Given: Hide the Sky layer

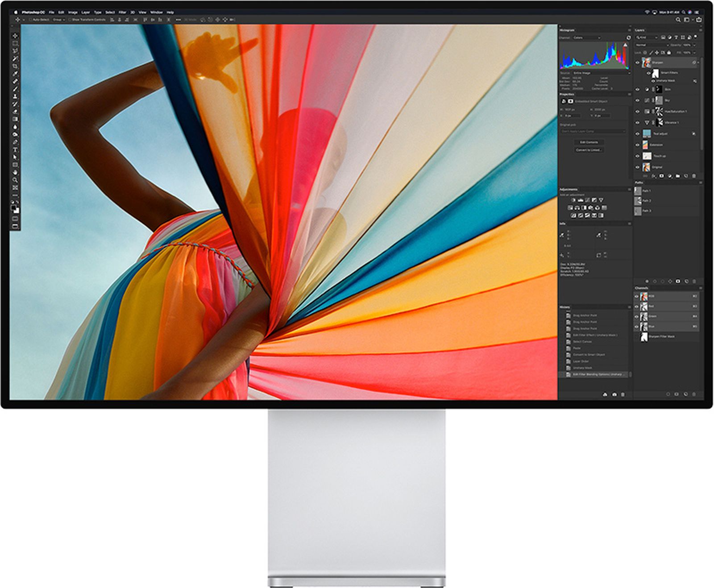Looking at the screenshot, I should (x=637, y=100).
